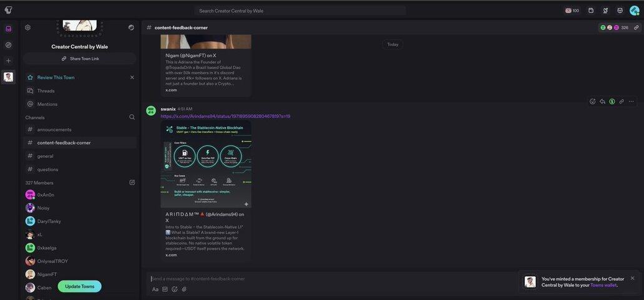The image size is (644, 300).
Task: Switch to the announcements channel
Action: click(54, 130)
